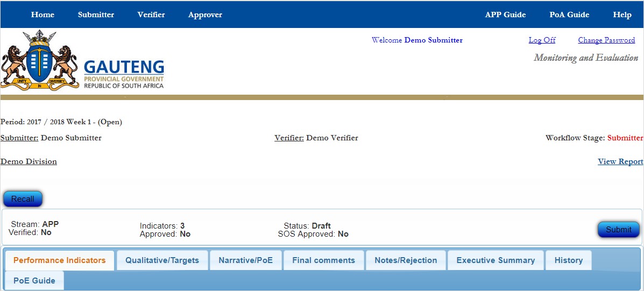
Task: Open the Verifier menu
Action: [x=151, y=15]
